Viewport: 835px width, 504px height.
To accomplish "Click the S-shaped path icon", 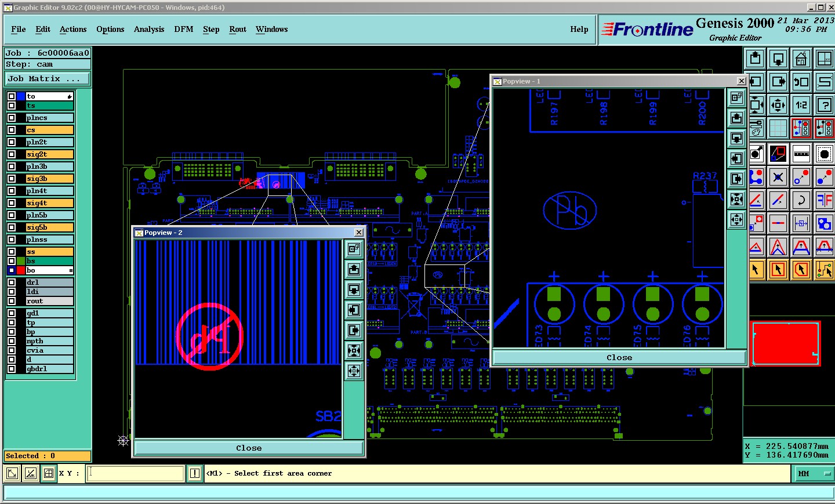I will click(x=825, y=82).
